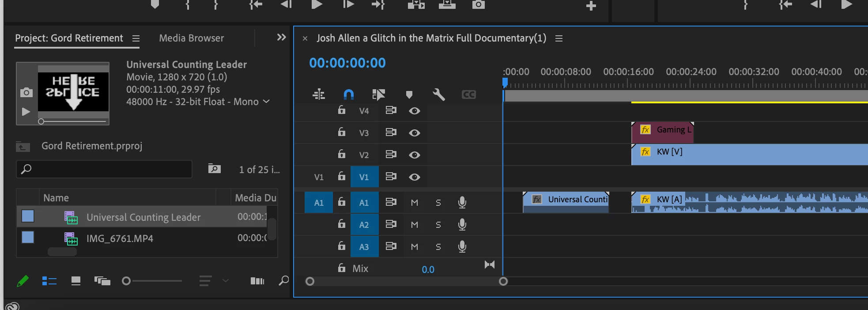Click the V1 source patching indicator

[319, 177]
